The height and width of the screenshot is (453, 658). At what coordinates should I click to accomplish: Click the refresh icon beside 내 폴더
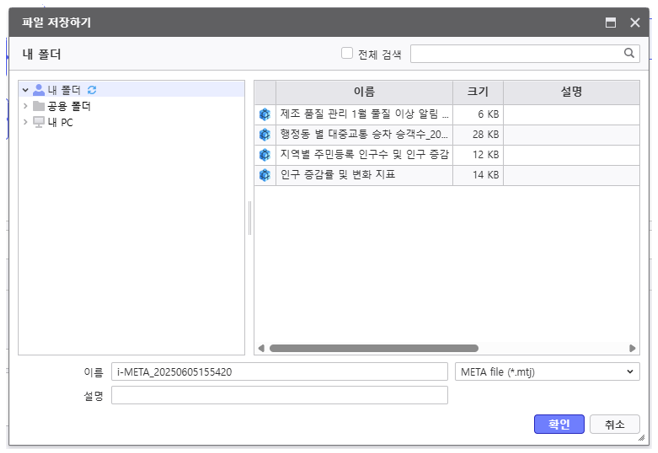coord(93,90)
